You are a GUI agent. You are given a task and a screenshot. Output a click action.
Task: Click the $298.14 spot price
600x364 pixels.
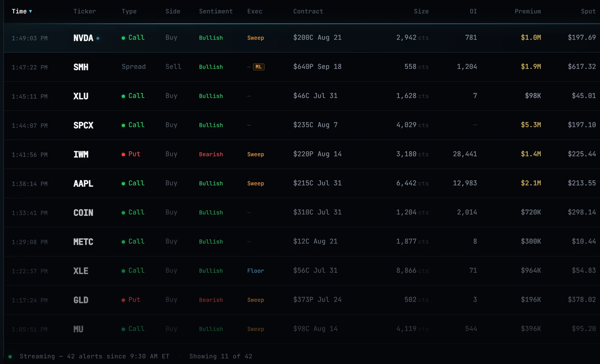point(582,212)
